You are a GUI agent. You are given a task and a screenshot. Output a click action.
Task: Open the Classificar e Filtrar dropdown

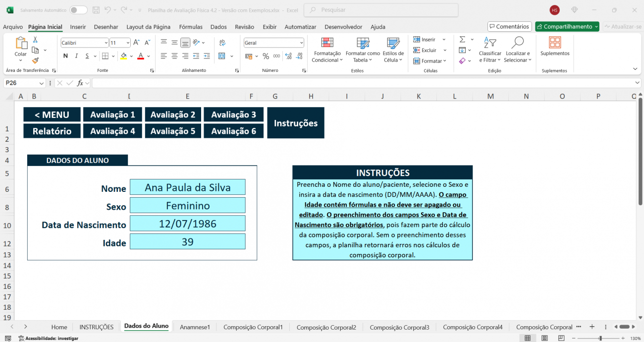pyautogui.click(x=490, y=49)
